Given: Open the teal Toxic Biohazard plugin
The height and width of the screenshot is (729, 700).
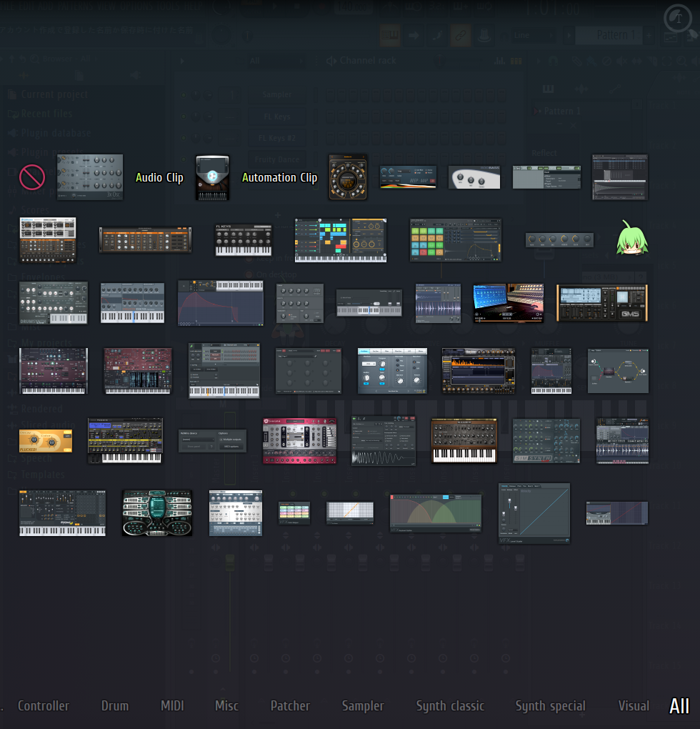Looking at the screenshot, I should 157,513.
